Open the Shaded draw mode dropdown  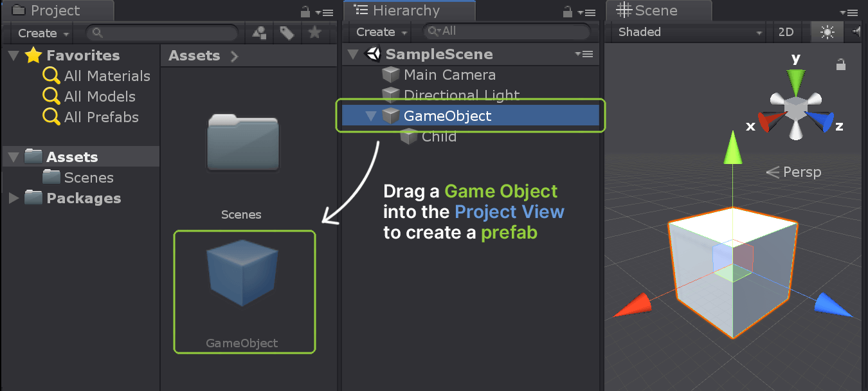(685, 32)
